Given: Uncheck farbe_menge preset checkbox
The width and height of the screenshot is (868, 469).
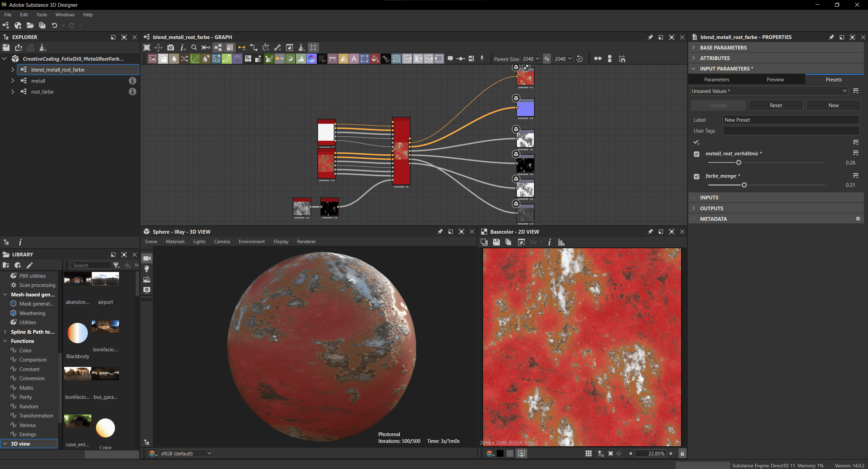Looking at the screenshot, I should [696, 176].
